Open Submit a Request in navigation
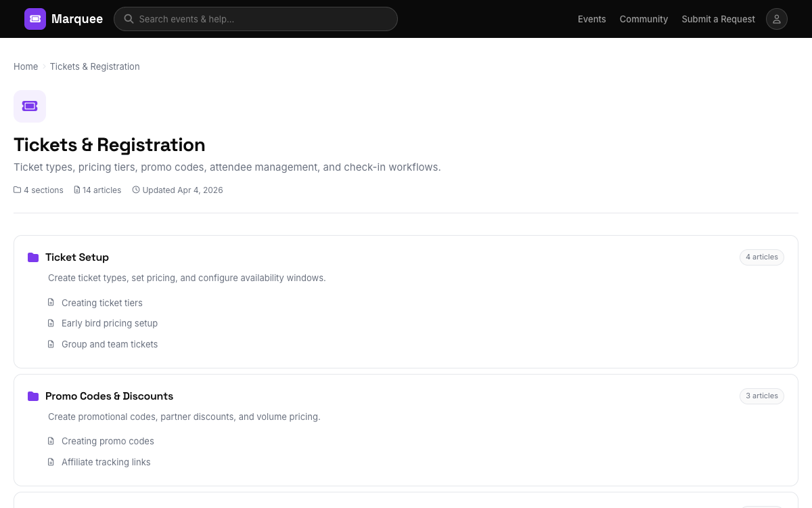Viewport: 812px width, 508px height. pyautogui.click(x=718, y=19)
